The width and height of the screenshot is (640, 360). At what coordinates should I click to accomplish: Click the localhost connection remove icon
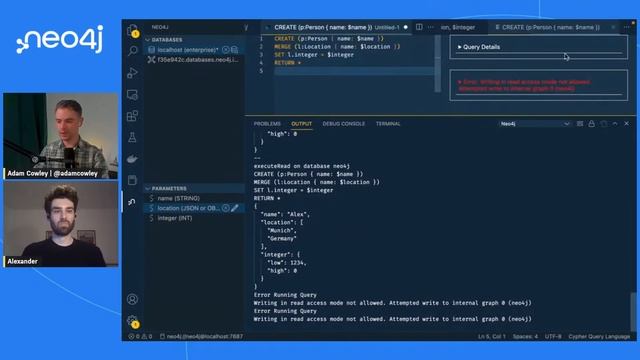226,50
